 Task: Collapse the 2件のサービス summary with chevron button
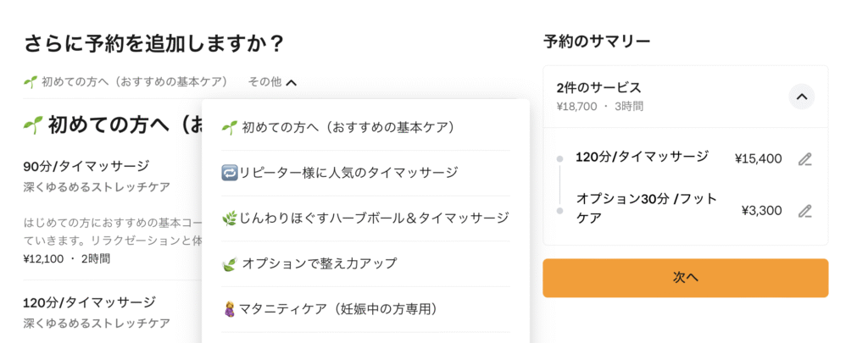pyautogui.click(x=802, y=97)
